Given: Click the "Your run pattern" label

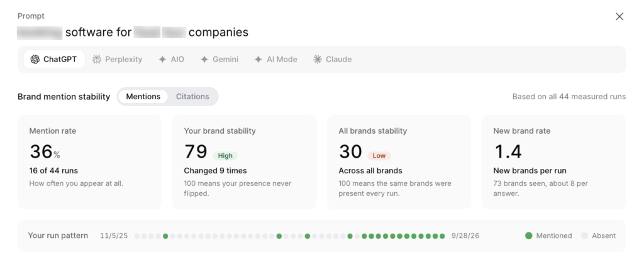Looking at the screenshot, I should pyautogui.click(x=58, y=236).
